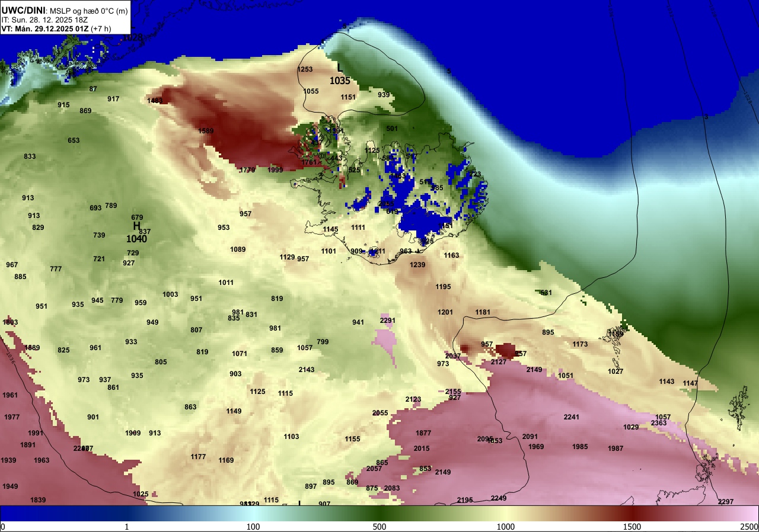Click the map value 1999
The image size is (759, 532).
275,170
